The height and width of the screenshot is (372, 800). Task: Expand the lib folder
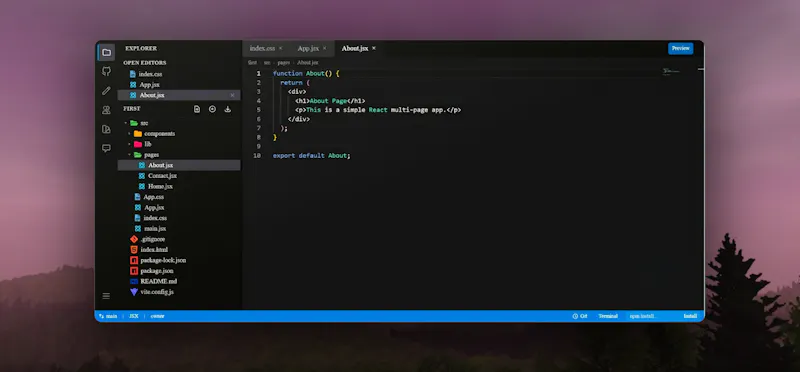(x=129, y=144)
